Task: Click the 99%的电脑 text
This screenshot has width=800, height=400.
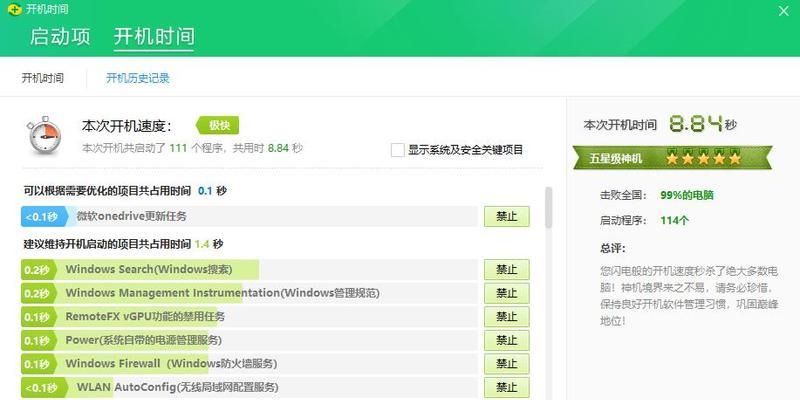Action: point(687,195)
